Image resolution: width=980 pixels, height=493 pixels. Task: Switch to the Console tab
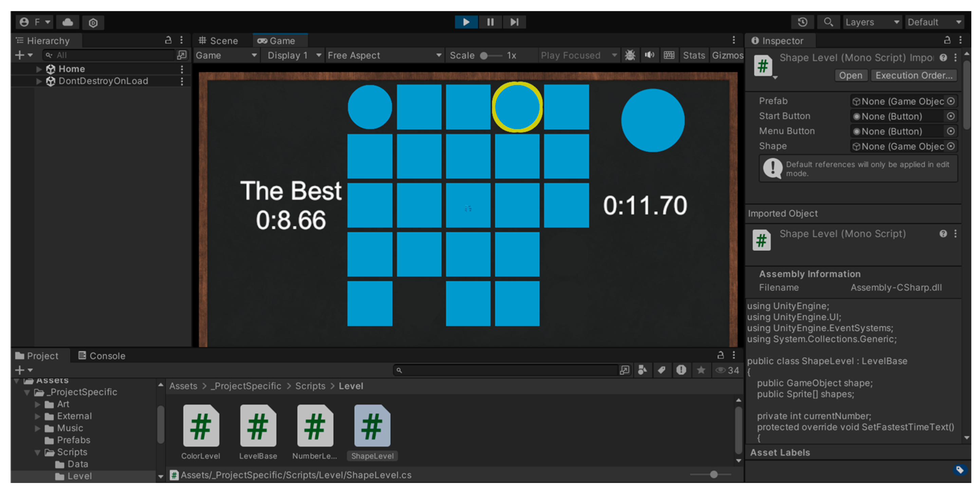(102, 356)
